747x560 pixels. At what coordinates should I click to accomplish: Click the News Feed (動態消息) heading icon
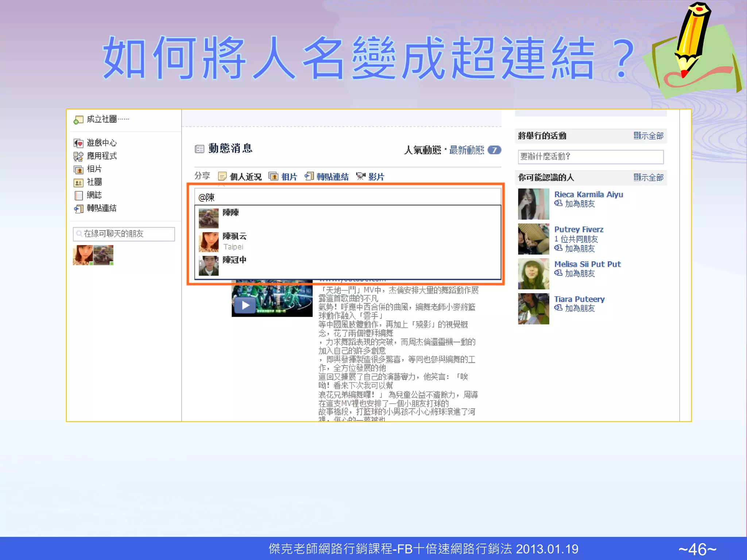click(x=199, y=149)
